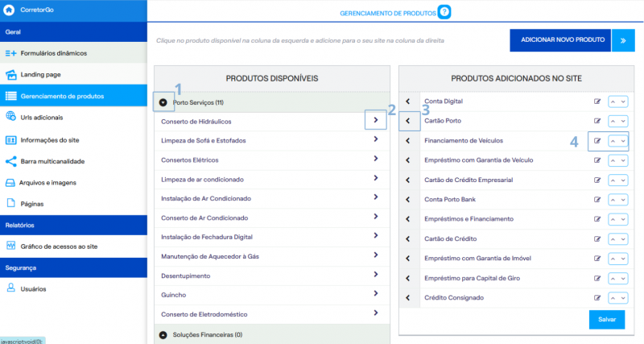Edit the Financiamento de Veículos product

click(x=597, y=140)
